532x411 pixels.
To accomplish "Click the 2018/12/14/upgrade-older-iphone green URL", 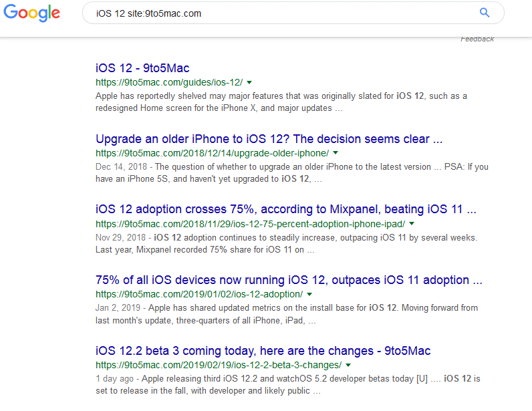I will click(212, 154).
